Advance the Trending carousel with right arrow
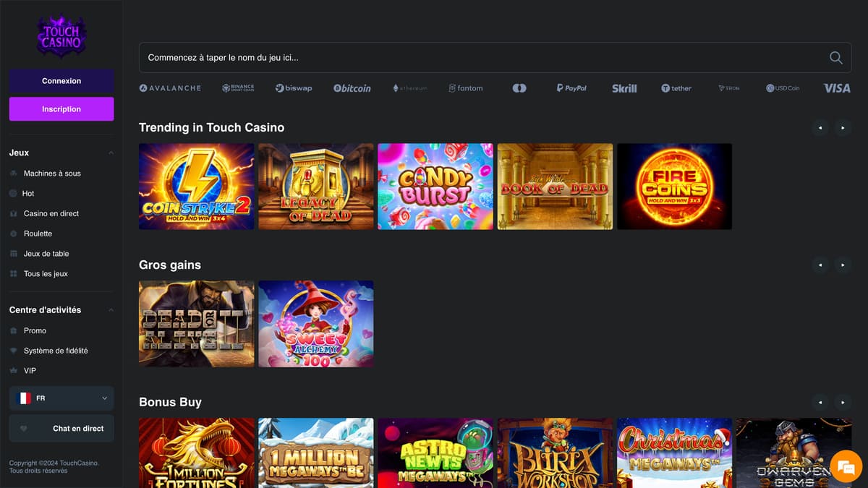 pyautogui.click(x=842, y=128)
